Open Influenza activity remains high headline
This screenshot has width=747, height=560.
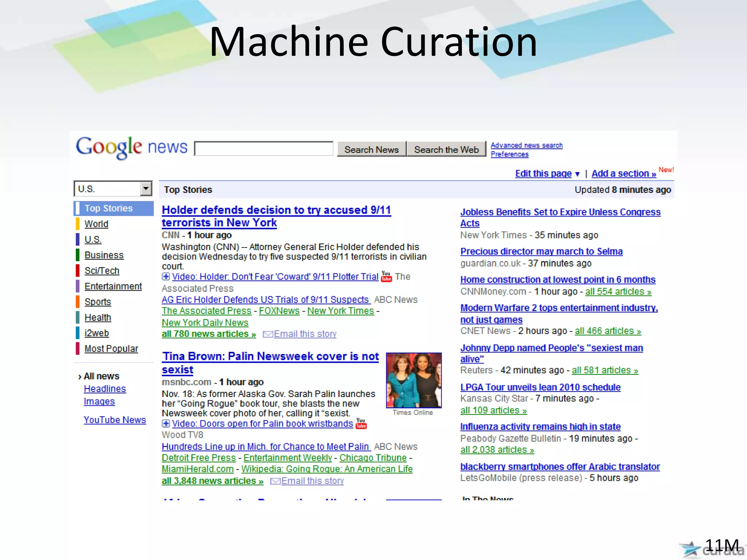tap(540, 427)
